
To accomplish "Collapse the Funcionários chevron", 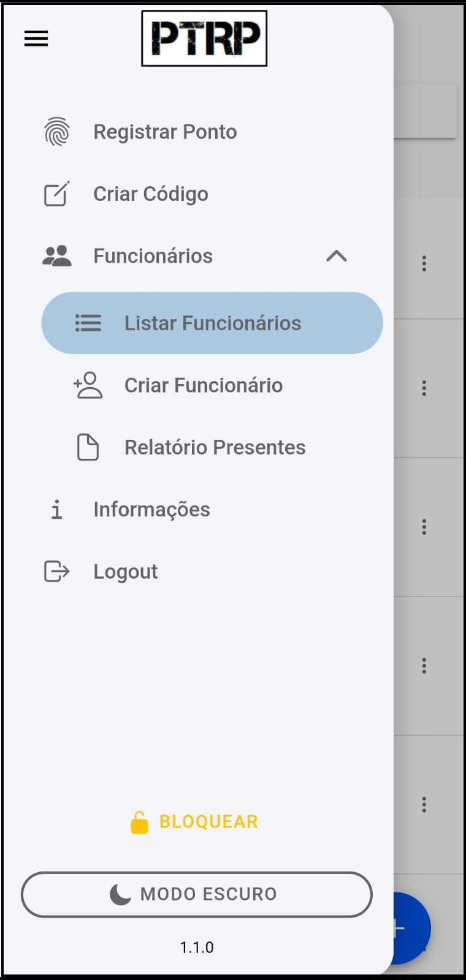I will pos(337,256).
